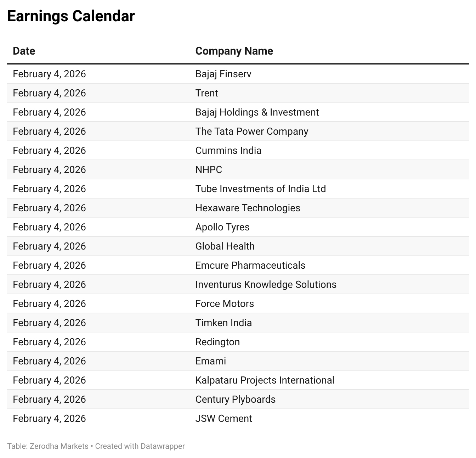
Task: Click Tube Investments of India Ltd
Action: [x=261, y=189]
